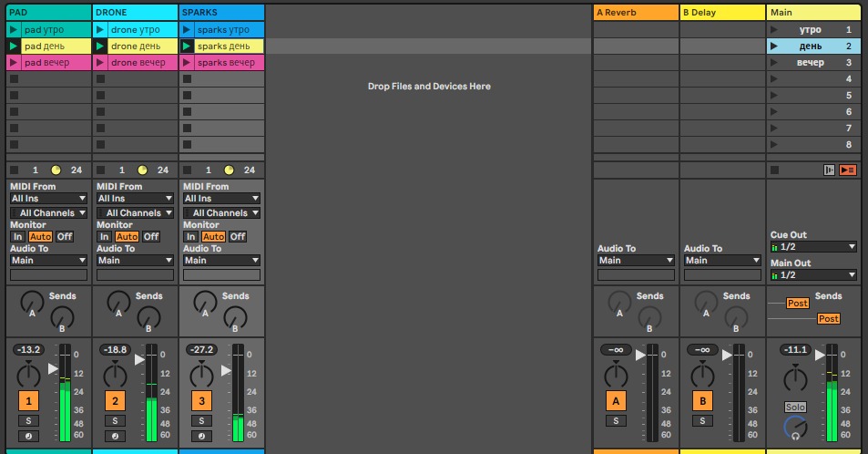Launch the 'pad день' clip
The height and width of the screenshot is (454, 868).
coord(14,46)
